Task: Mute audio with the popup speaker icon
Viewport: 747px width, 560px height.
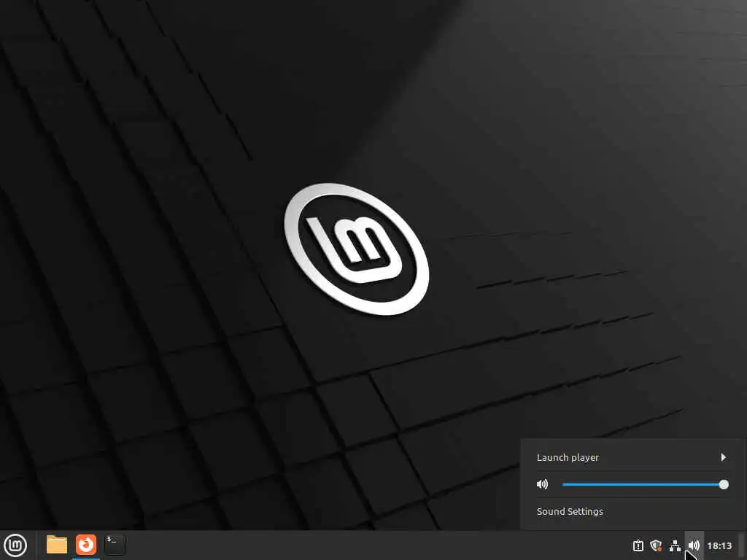Action: [x=542, y=484]
